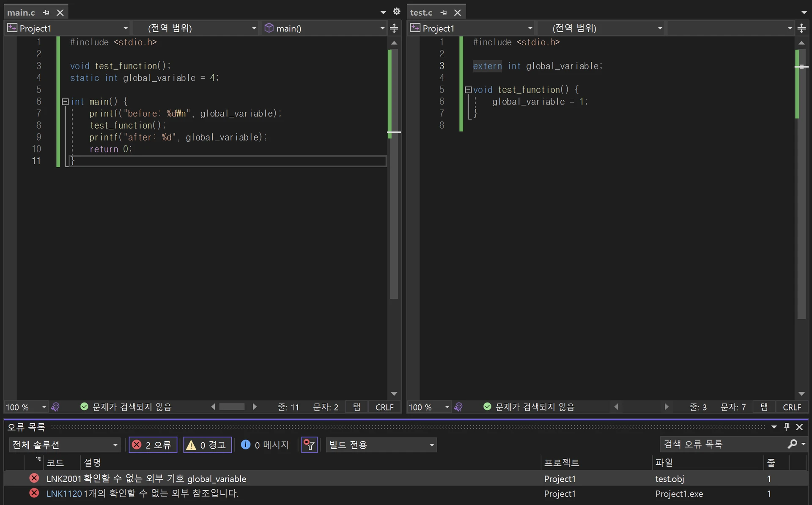Click the 코드 column header
This screenshot has width=812, height=505.
[55, 463]
